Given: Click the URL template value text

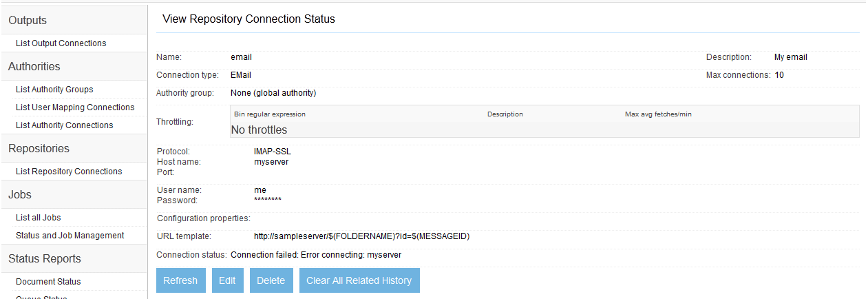Looking at the screenshot, I should pos(361,236).
